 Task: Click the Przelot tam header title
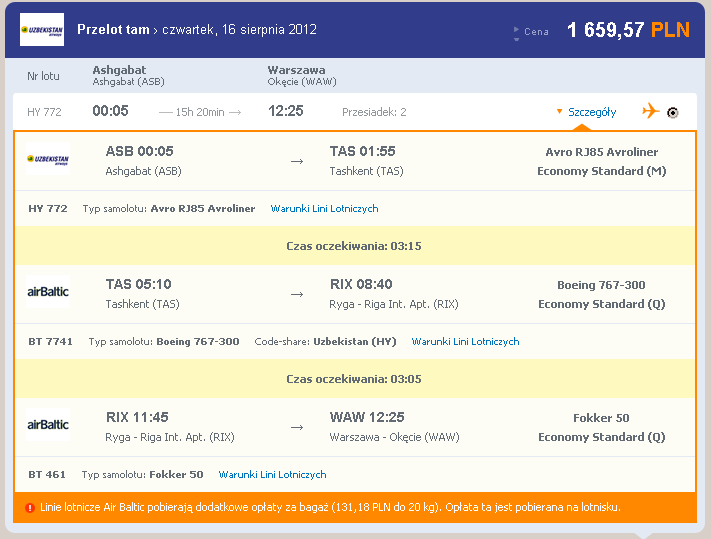pos(113,29)
